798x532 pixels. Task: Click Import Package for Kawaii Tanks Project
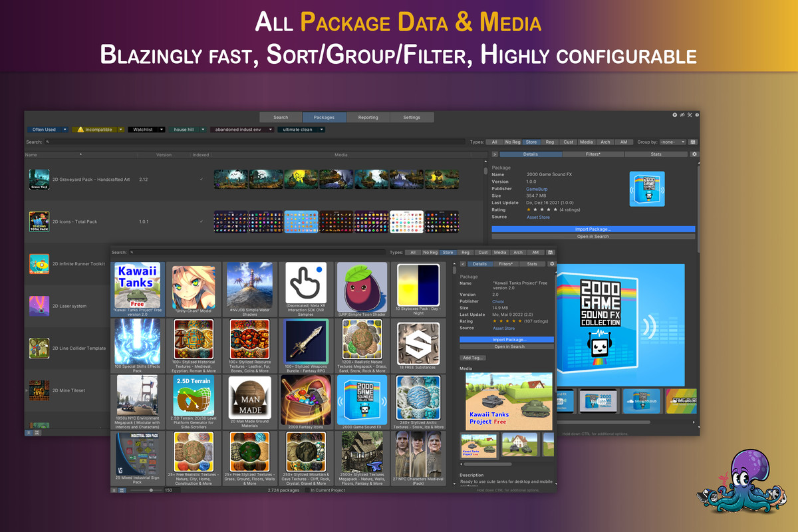(x=507, y=339)
